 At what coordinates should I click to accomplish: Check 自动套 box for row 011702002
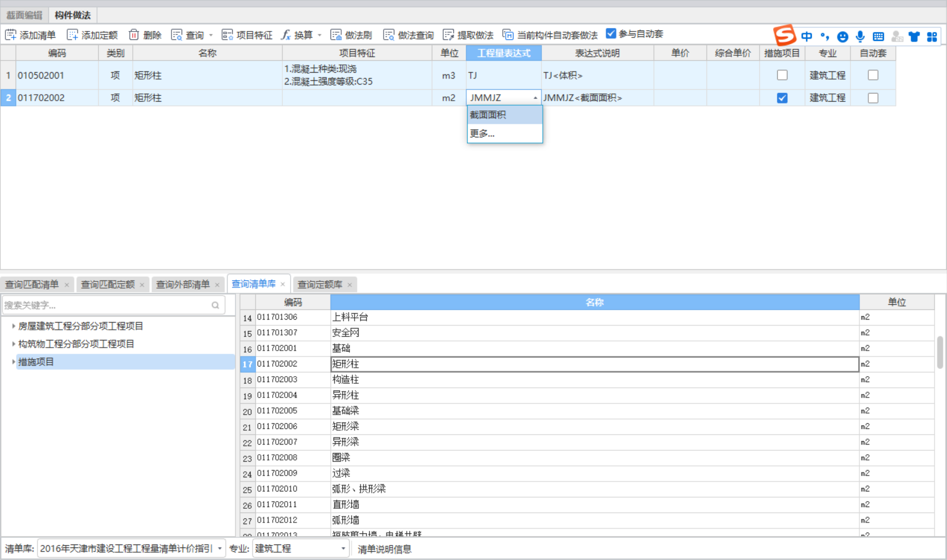873,98
